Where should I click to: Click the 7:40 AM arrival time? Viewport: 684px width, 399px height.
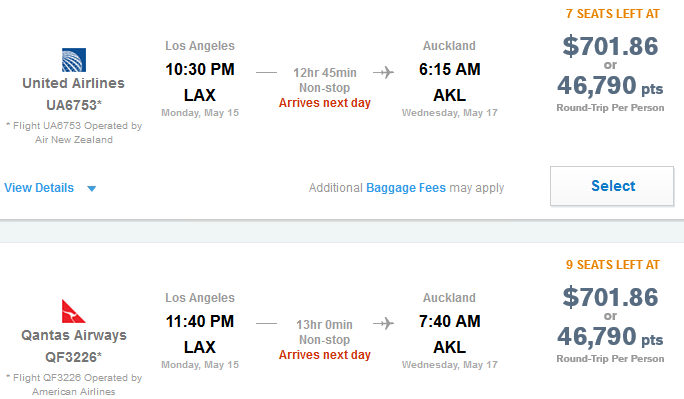(450, 321)
